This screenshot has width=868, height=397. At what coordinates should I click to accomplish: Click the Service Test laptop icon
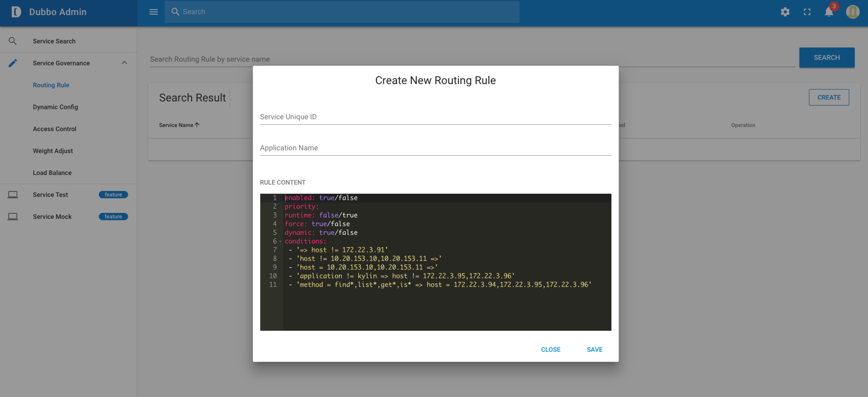coord(13,195)
